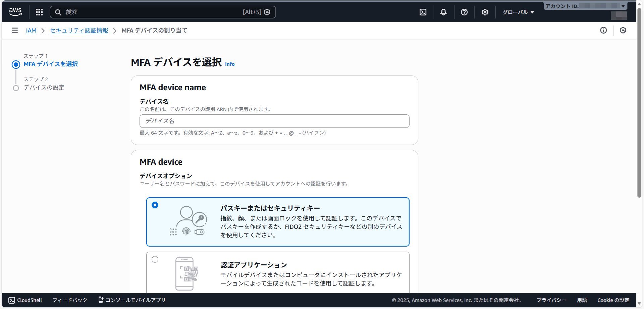The height and width of the screenshot is (309, 644).
Task: Open Cookie の設定 in footer
Action: pyautogui.click(x=613, y=300)
